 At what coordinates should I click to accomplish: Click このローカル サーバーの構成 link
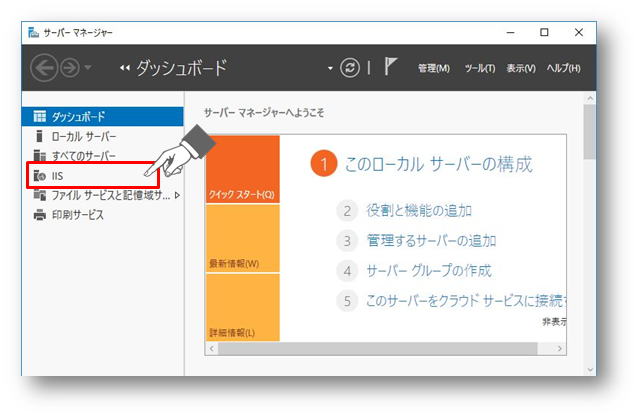(x=438, y=164)
